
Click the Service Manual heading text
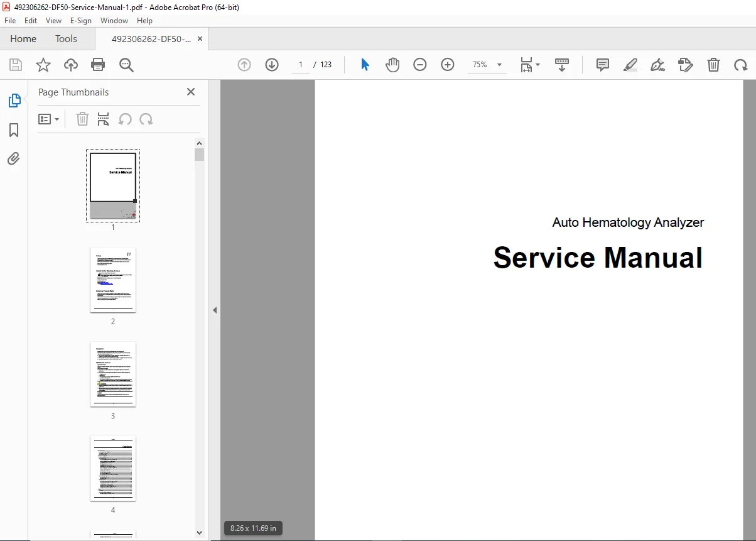click(598, 258)
